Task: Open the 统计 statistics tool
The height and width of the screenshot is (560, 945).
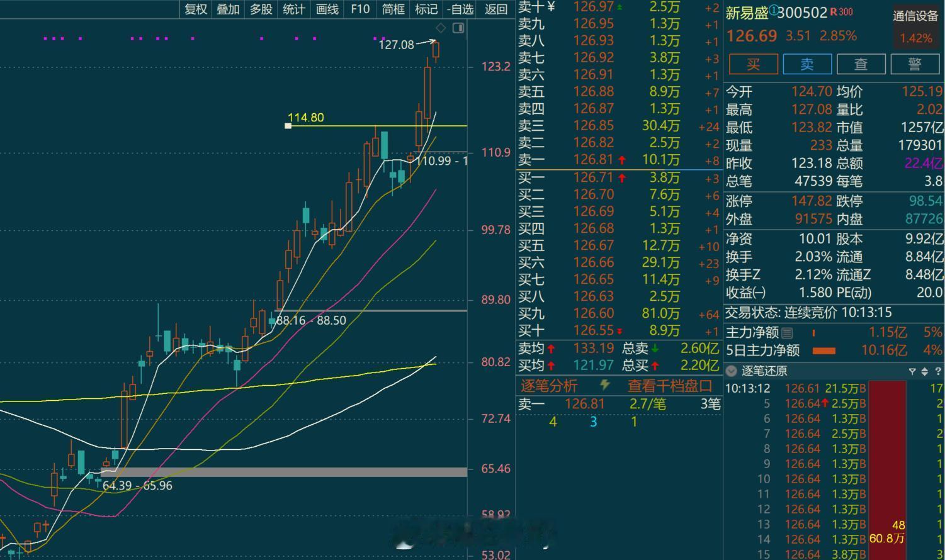Action: 294,9
